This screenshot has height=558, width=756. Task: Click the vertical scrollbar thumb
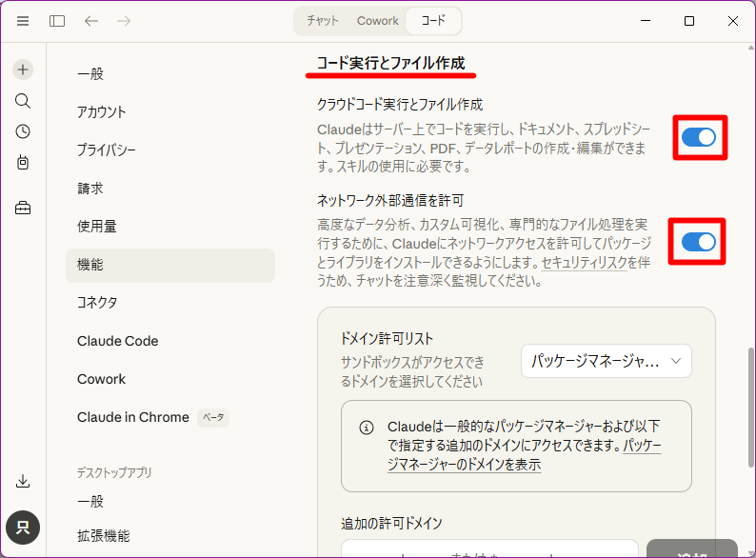coord(751,407)
